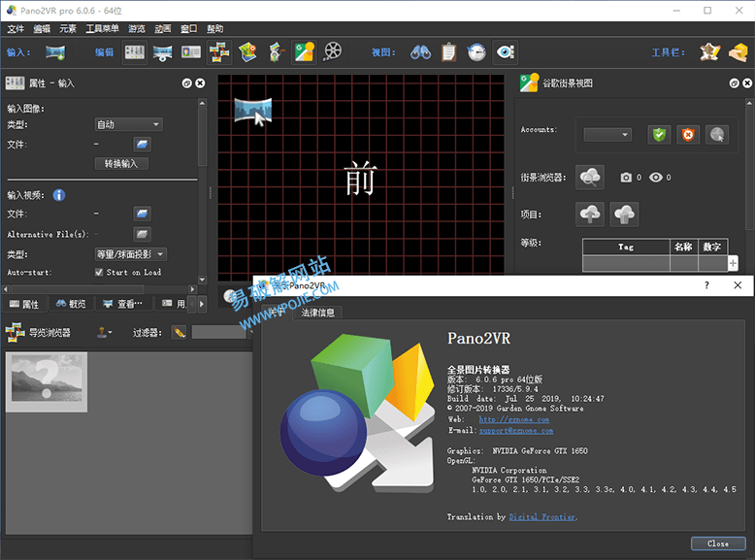The image size is (755, 560).
Task: Open the binoculars Overview icon
Action: click(x=420, y=52)
